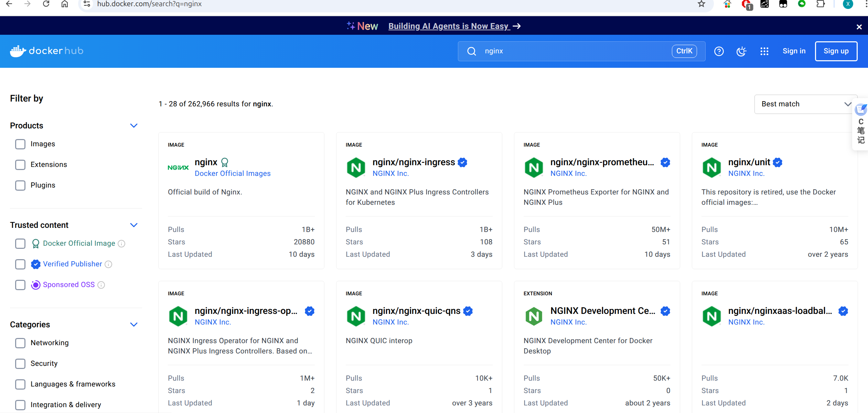The image size is (868, 413).
Task: Click the nginx-prometheus-exporter N logo
Action: [x=534, y=168]
